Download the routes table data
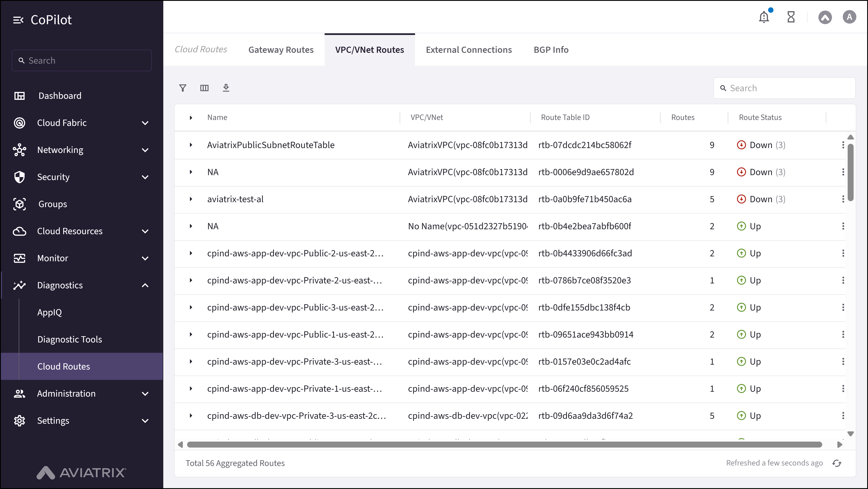The width and height of the screenshot is (868, 489). point(226,88)
